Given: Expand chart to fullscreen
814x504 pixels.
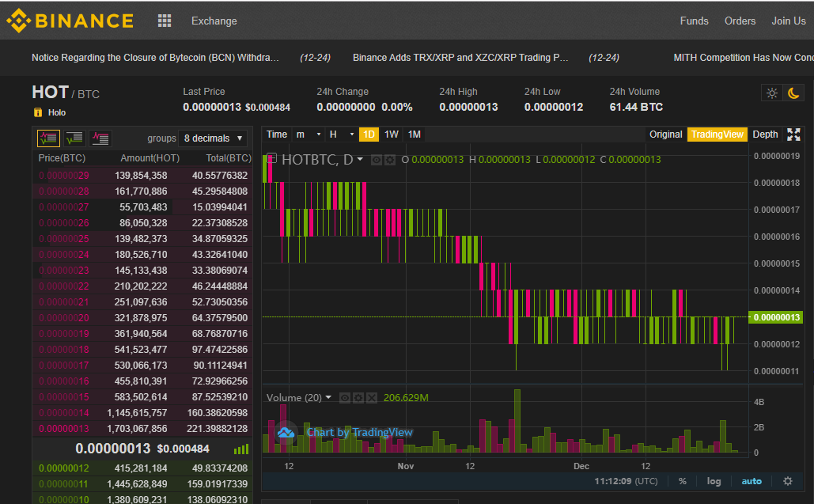Looking at the screenshot, I should (793, 135).
